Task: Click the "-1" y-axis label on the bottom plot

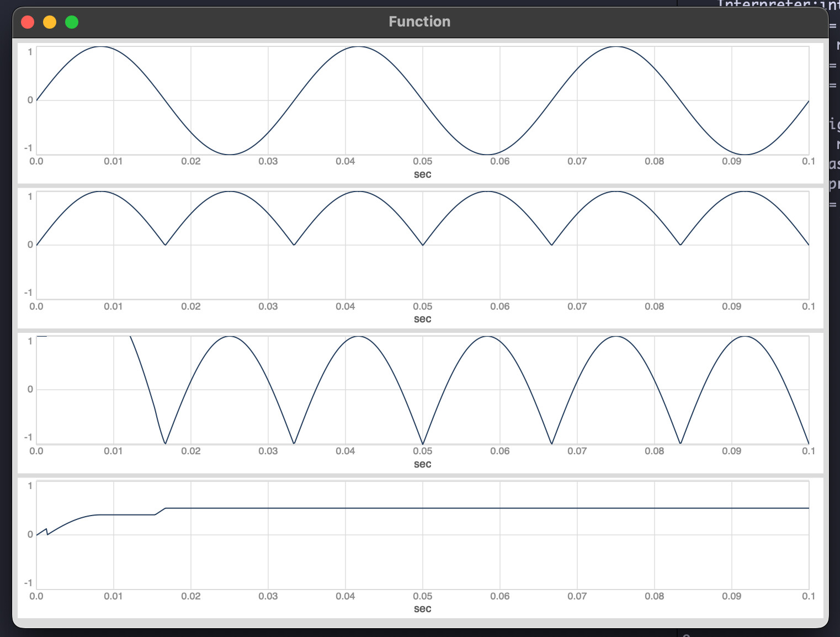Action: click(x=28, y=583)
